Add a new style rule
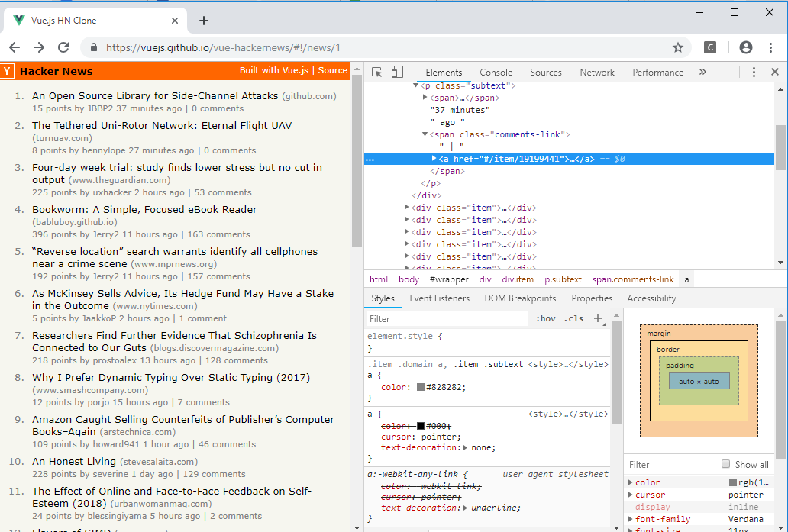This screenshot has height=532, width=788. tap(598, 318)
